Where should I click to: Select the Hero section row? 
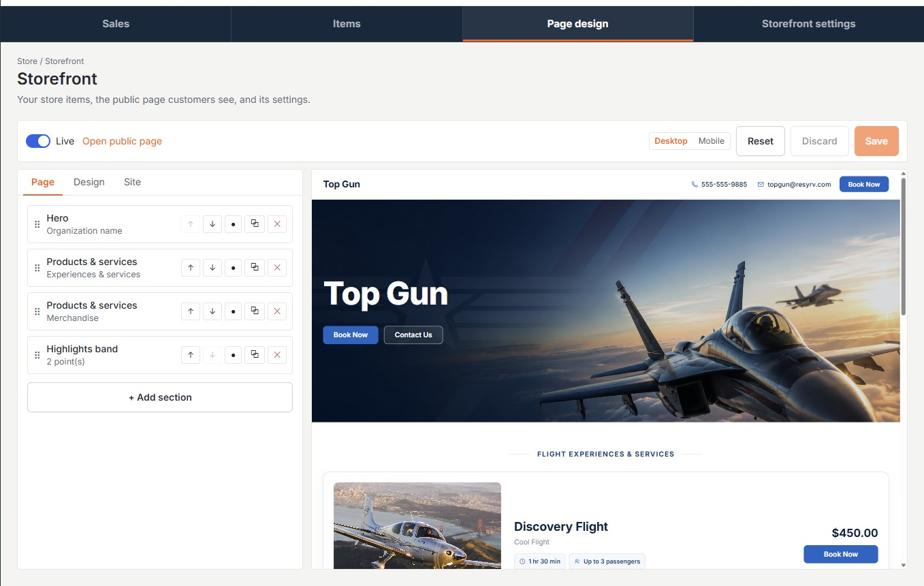click(160, 224)
